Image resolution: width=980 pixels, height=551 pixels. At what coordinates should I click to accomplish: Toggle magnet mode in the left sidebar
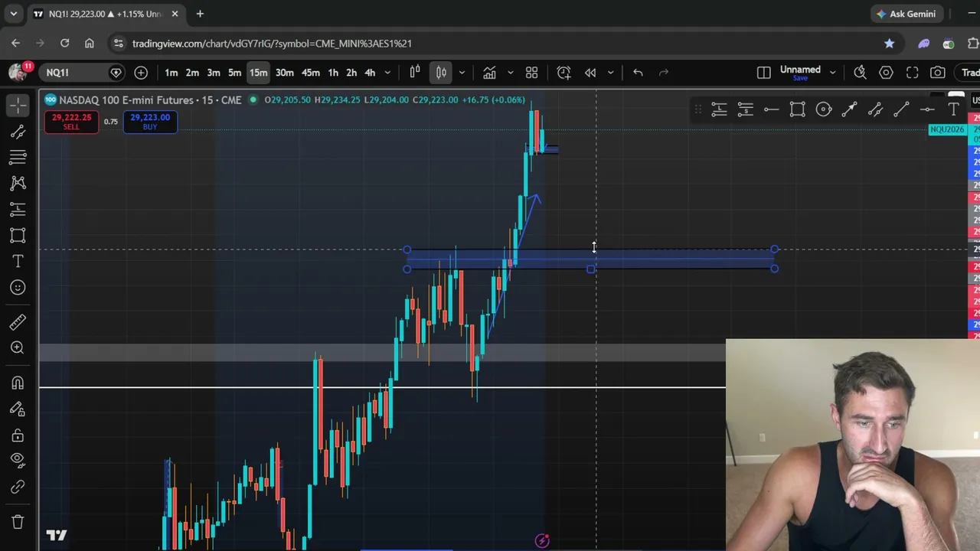pyautogui.click(x=18, y=383)
